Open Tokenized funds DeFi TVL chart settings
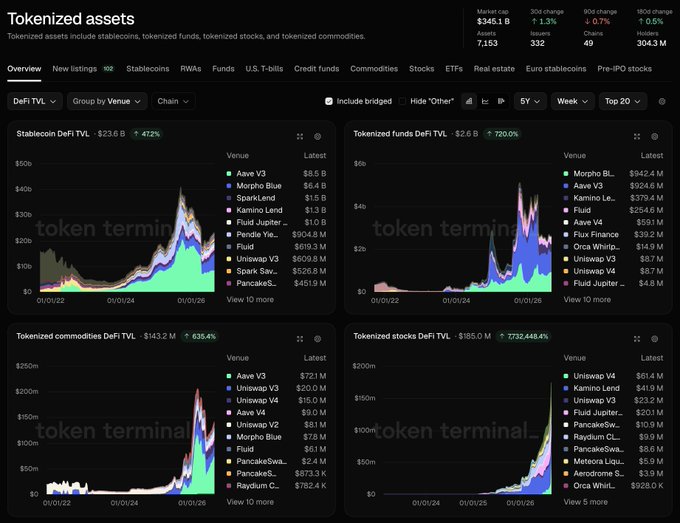 point(654,136)
